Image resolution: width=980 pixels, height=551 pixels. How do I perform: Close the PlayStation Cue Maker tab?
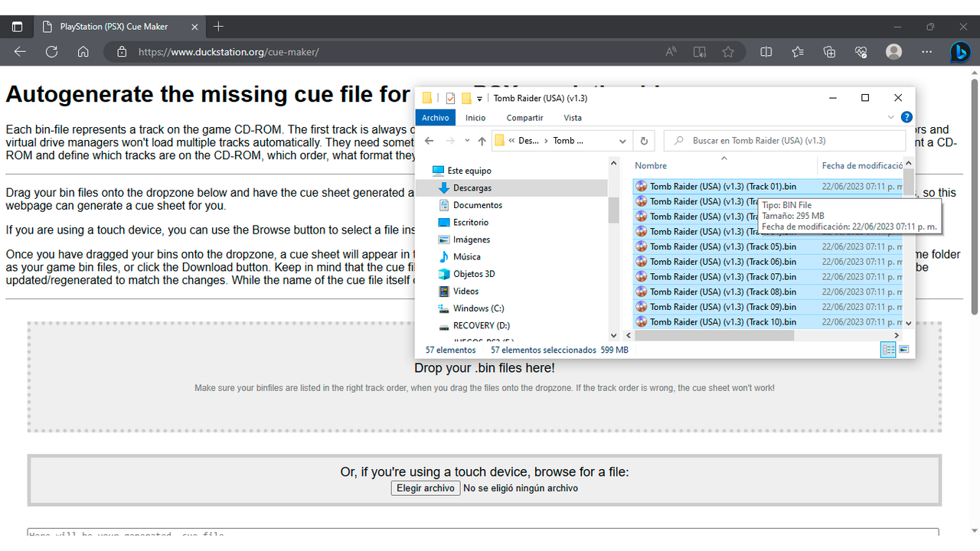coord(194,27)
